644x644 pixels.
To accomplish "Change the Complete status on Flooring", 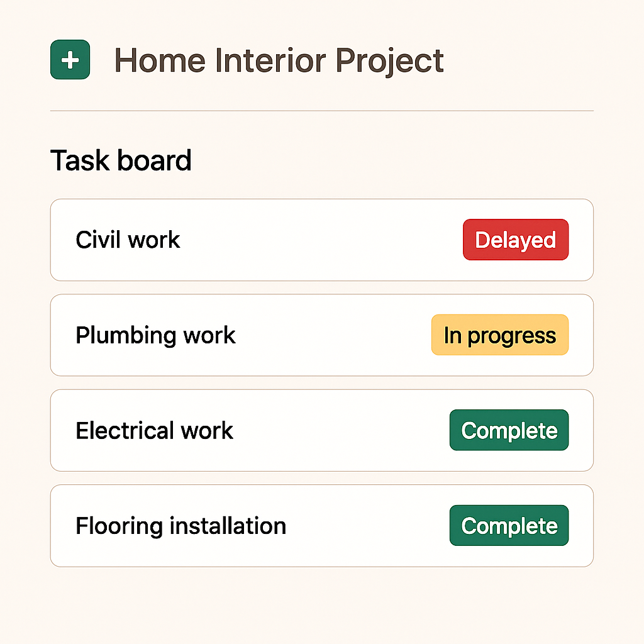I will (509, 525).
